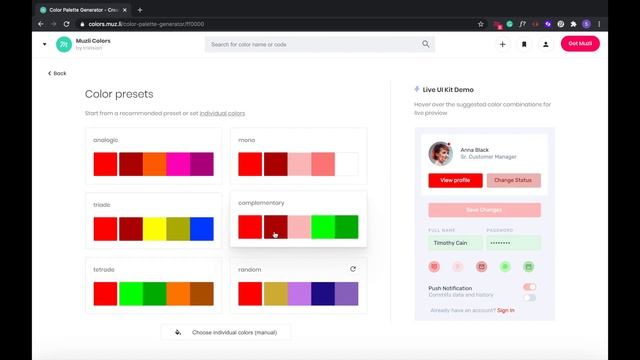The height and width of the screenshot is (360, 640).
Task: Reload the page with the refresh icon
Action: [x=67, y=24]
